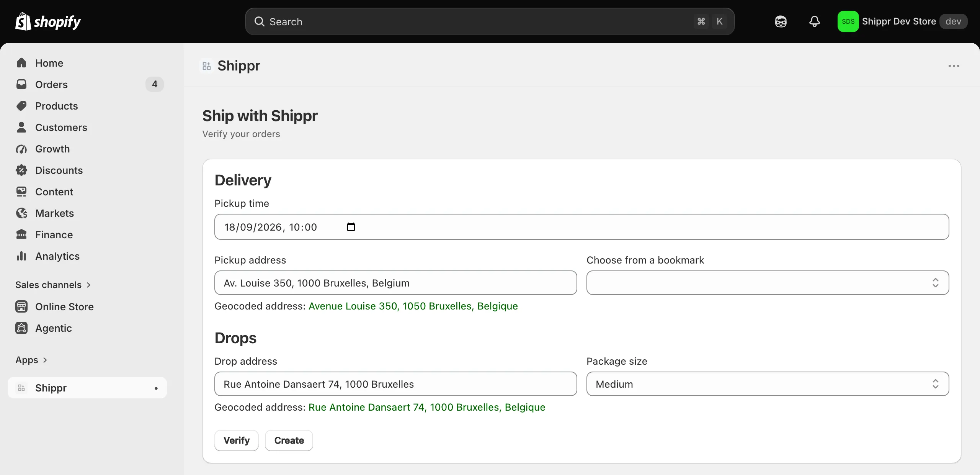Open Discounts in the sidebar
980x475 pixels.
tap(87, 170)
